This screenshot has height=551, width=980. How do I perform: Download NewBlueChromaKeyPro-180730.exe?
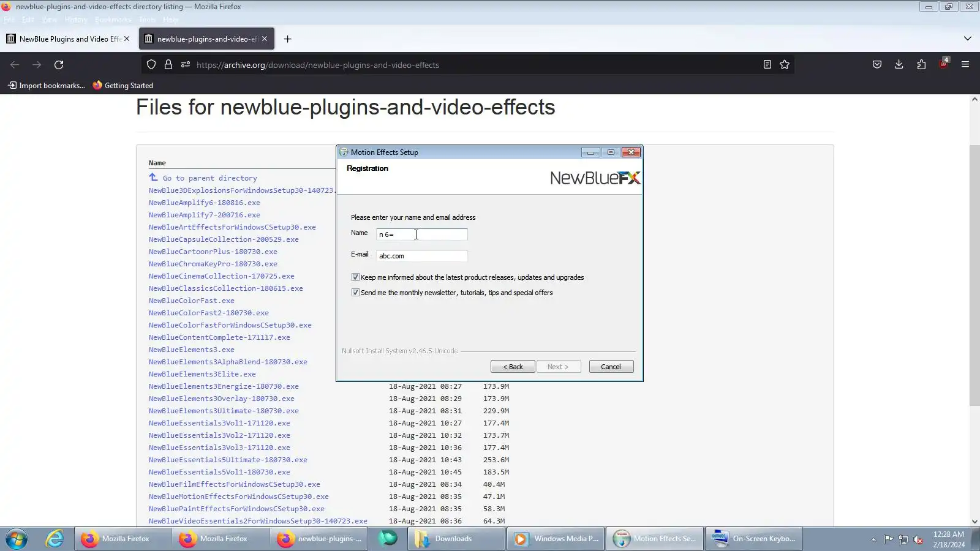click(213, 264)
